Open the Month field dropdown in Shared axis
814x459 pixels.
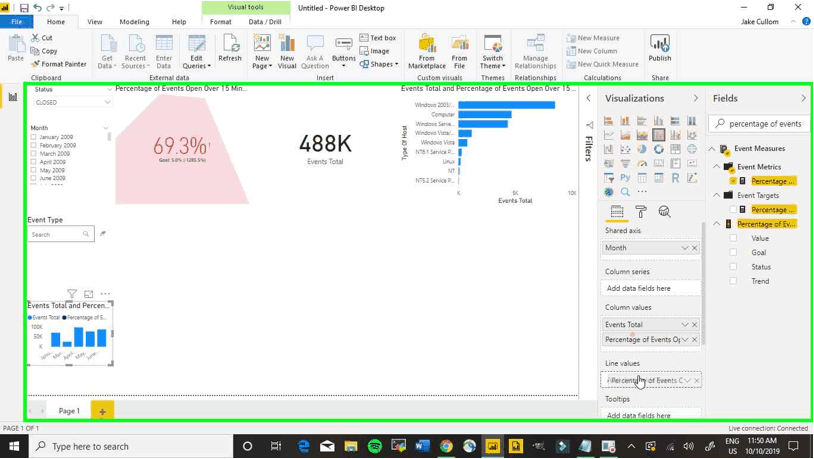pyautogui.click(x=685, y=248)
